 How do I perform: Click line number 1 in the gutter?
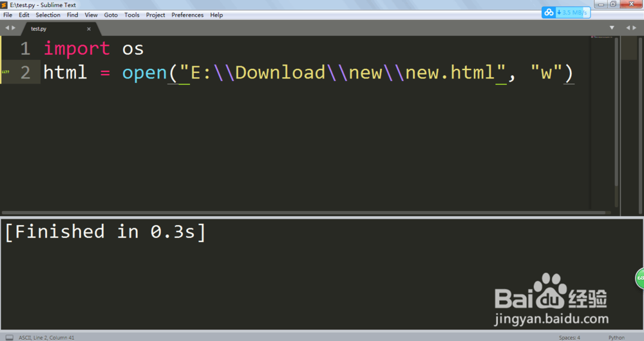point(26,49)
